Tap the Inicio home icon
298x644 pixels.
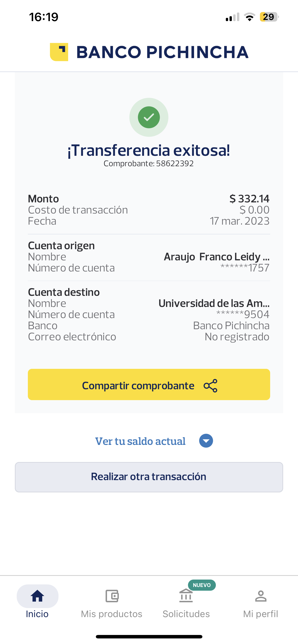37,596
